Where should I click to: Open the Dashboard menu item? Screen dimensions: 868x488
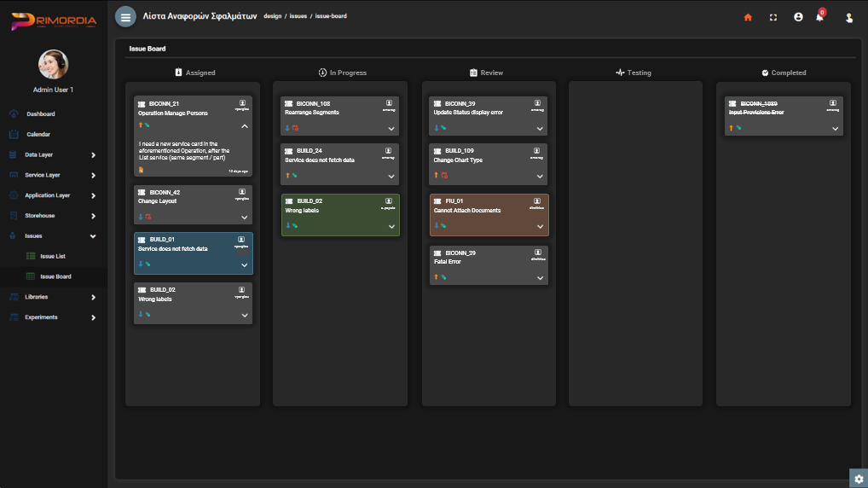click(x=40, y=113)
